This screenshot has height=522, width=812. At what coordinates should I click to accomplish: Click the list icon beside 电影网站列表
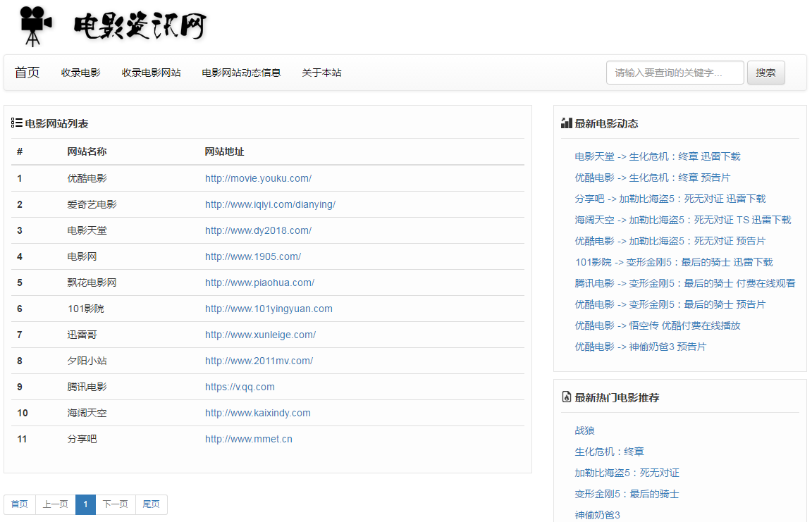(x=16, y=123)
